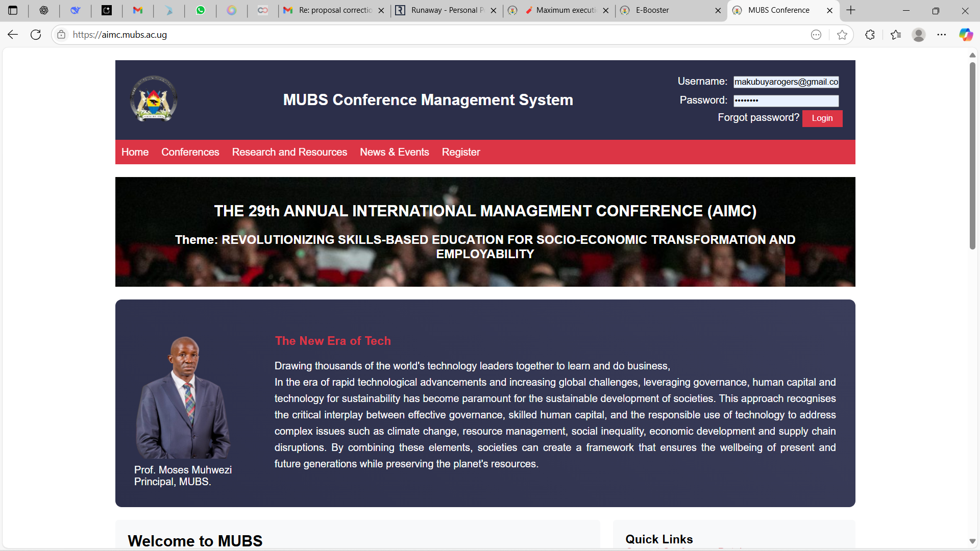Click the scrollbar down arrow
Screen dimensions: 980x551
pyautogui.click(x=972, y=541)
